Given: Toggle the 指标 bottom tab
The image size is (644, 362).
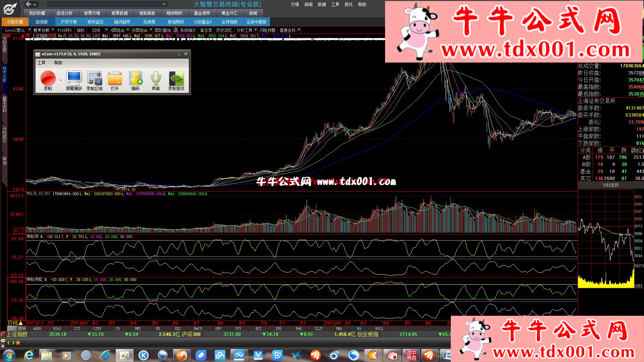Looking at the screenshot, I should [x=12, y=328].
